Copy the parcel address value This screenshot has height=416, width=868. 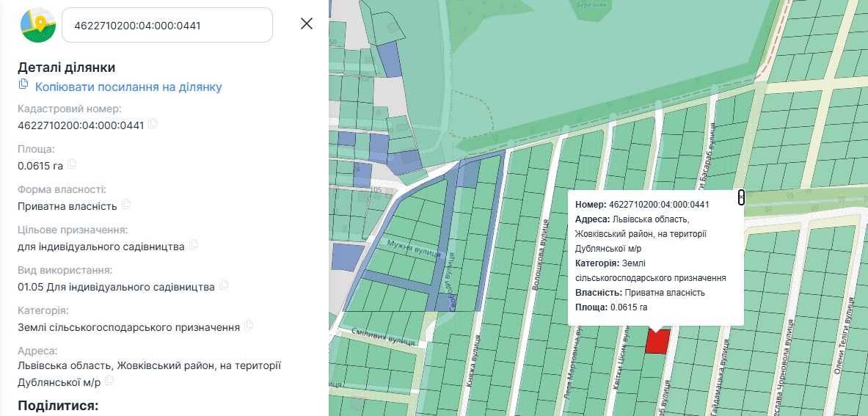(109, 381)
